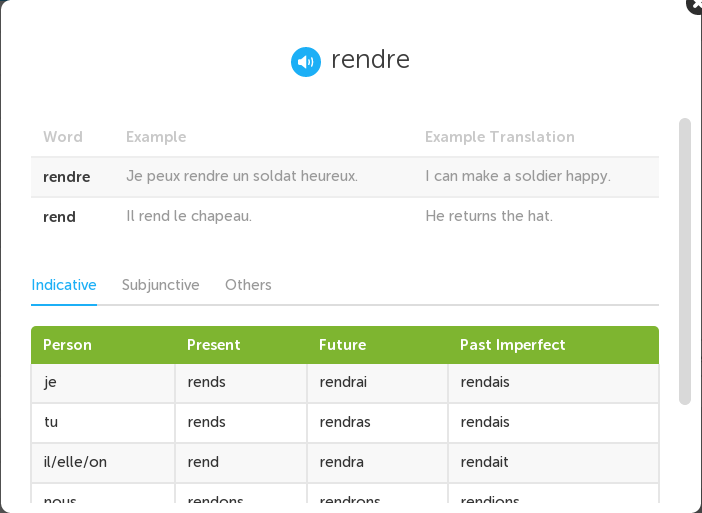Click the Person column header
This screenshot has width=702, height=513.
(67, 345)
